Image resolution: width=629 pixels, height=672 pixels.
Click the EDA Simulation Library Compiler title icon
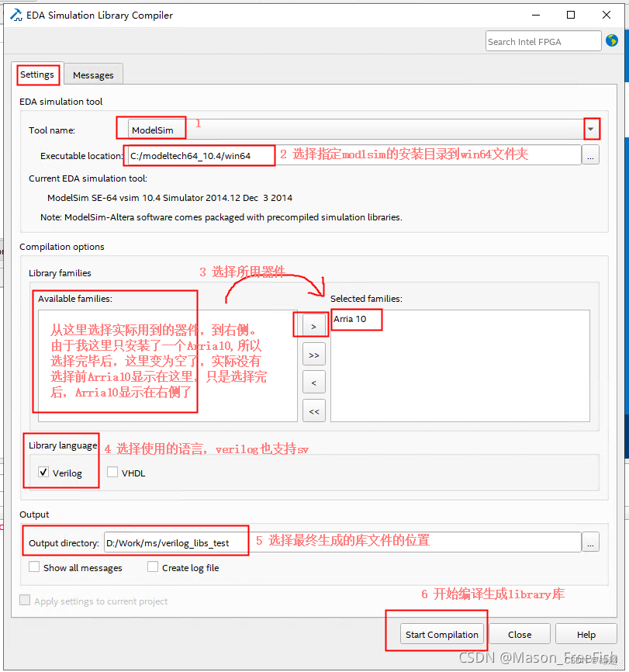[16, 15]
